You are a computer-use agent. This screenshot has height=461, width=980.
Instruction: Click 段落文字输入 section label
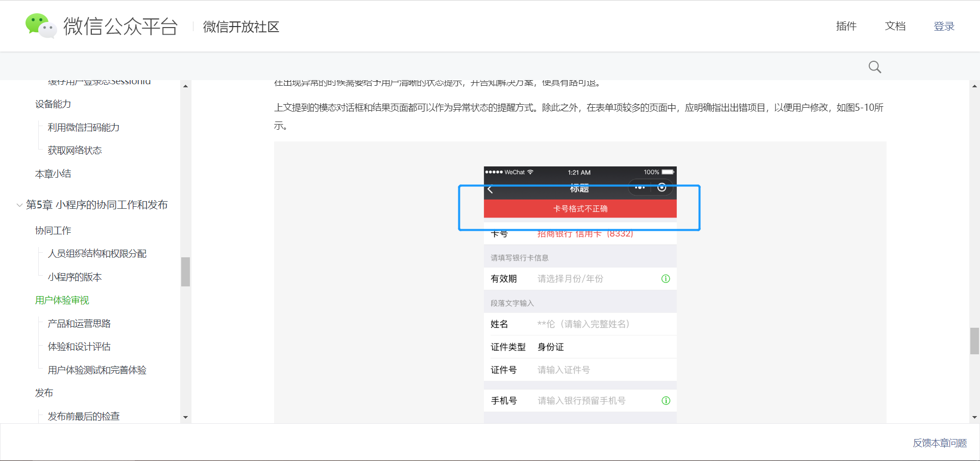[512, 303]
